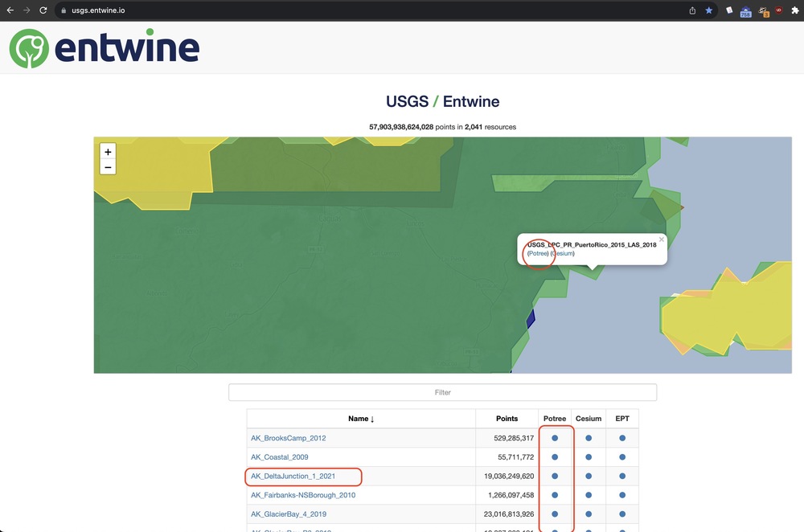Image resolution: width=804 pixels, height=532 pixels.
Task: Open EPT dot for AK_DeltaJunction_1_2021
Action: (622, 476)
